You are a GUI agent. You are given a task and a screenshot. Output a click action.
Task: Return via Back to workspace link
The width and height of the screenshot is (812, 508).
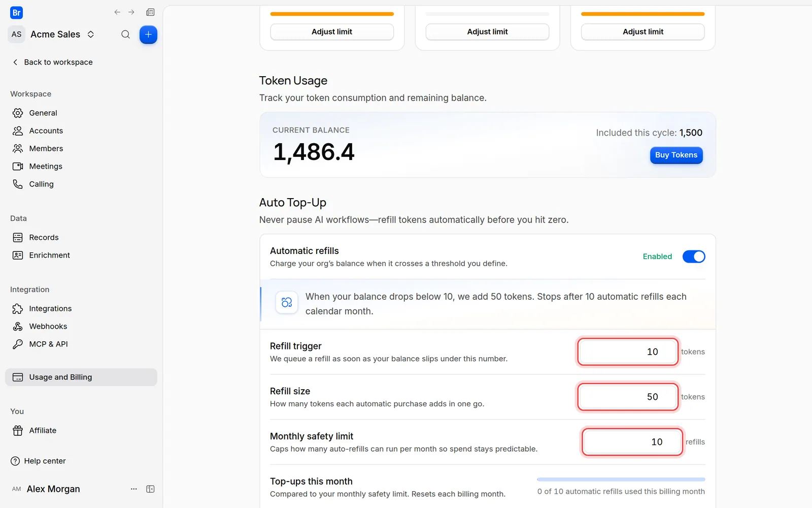pos(52,62)
